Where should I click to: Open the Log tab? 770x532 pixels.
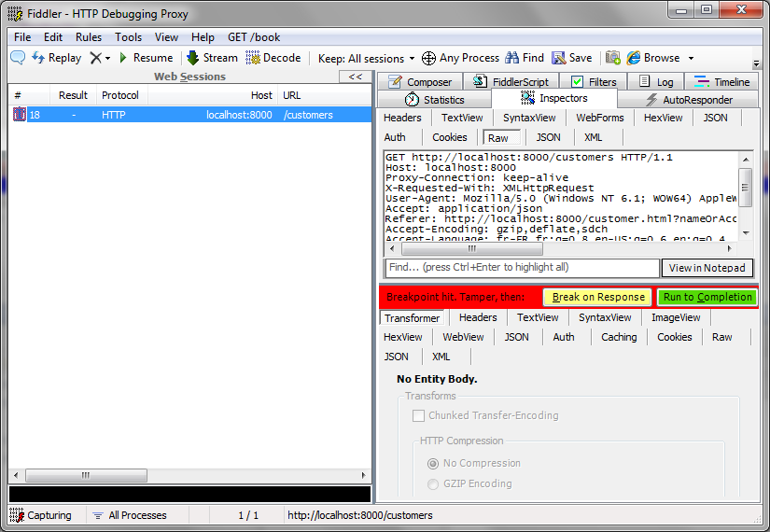pyautogui.click(x=656, y=81)
